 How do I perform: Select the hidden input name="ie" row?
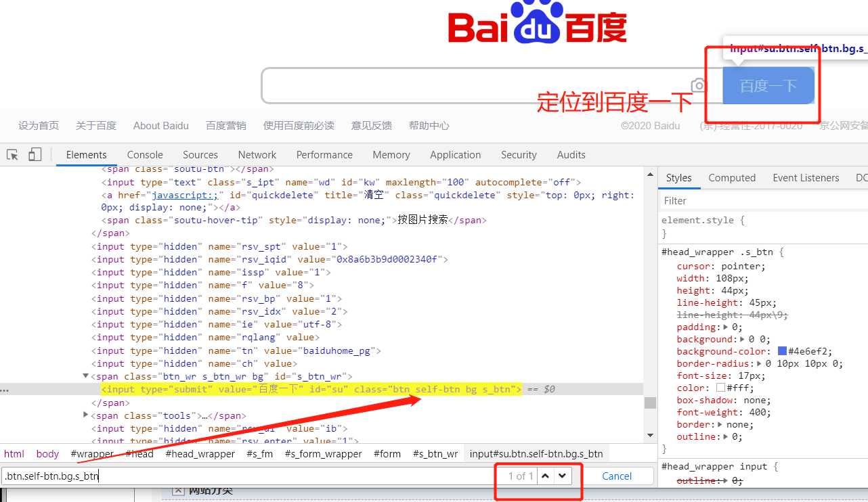coord(217,324)
